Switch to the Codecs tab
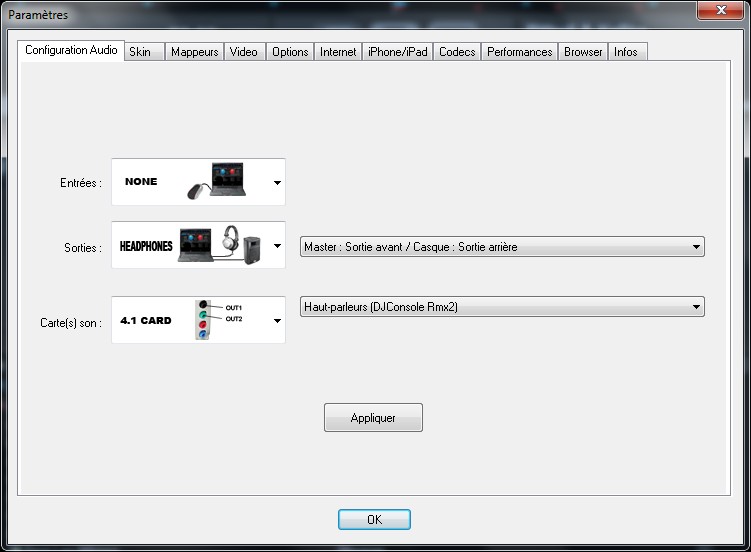 pyautogui.click(x=457, y=52)
